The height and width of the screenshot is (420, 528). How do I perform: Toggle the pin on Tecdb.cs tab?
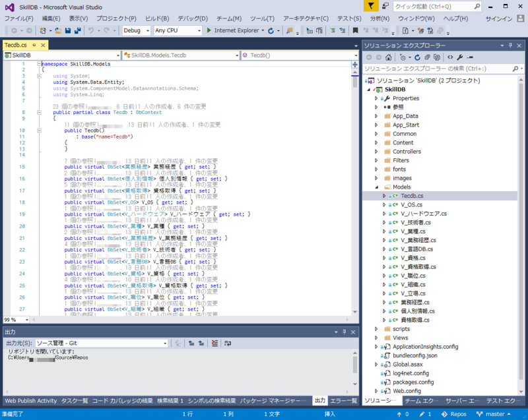(x=34, y=45)
